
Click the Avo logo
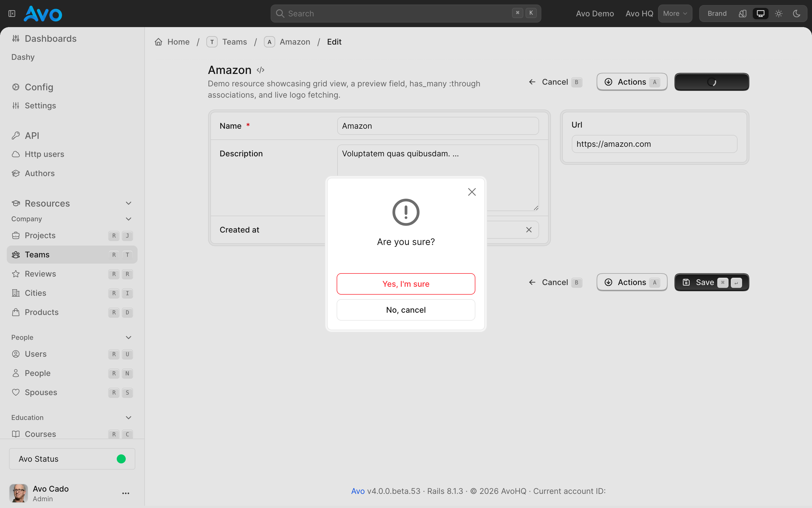(x=43, y=14)
